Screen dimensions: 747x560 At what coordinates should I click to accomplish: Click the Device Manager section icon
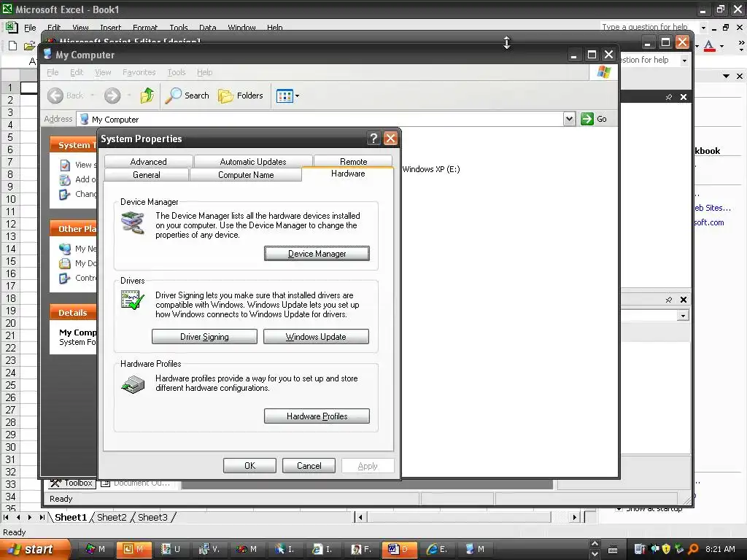(133, 223)
